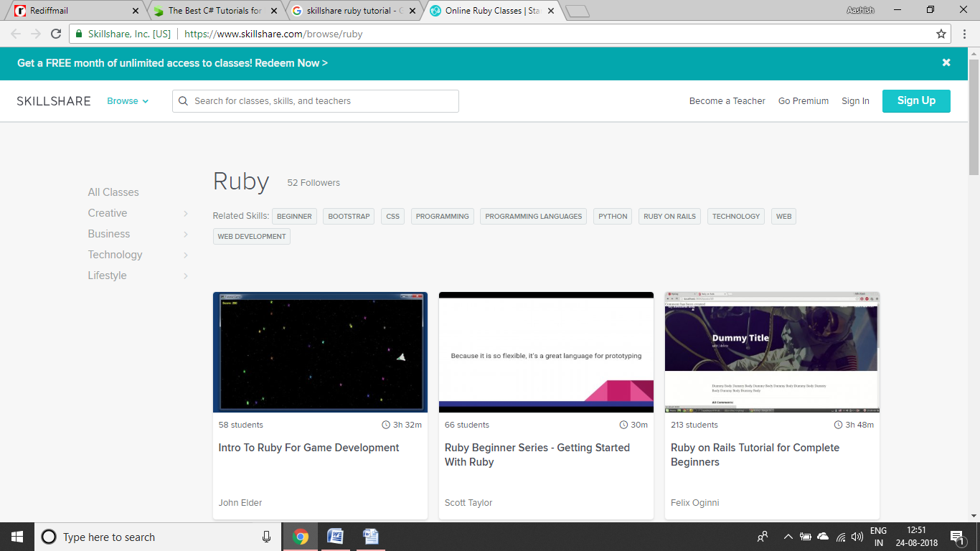Select the BOOTSTRAP skill tag
The height and width of the screenshot is (551, 980).
[x=349, y=216]
